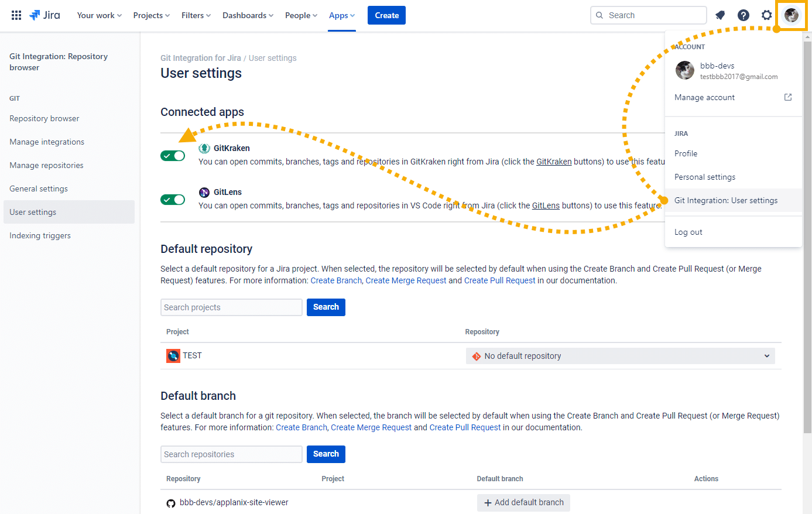Expand the Projects menu
Image resolution: width=812 pixels, height=514 pixels.
tap(152, 15)
